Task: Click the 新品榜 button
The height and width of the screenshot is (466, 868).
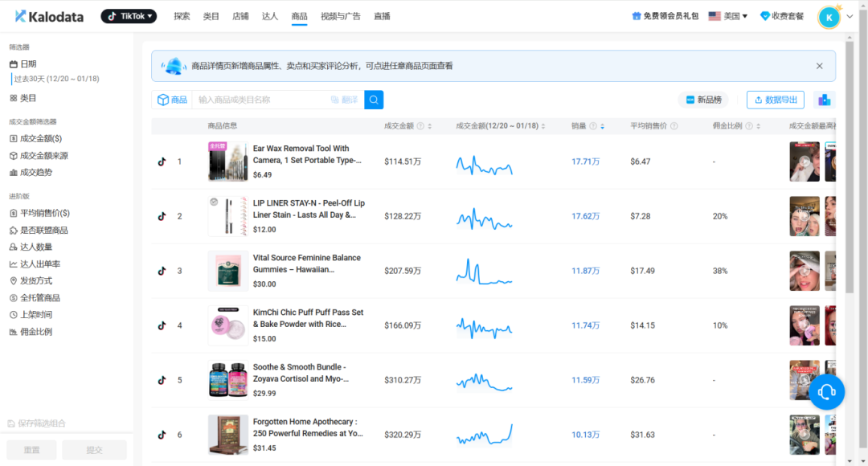Action: pos(703,100)
